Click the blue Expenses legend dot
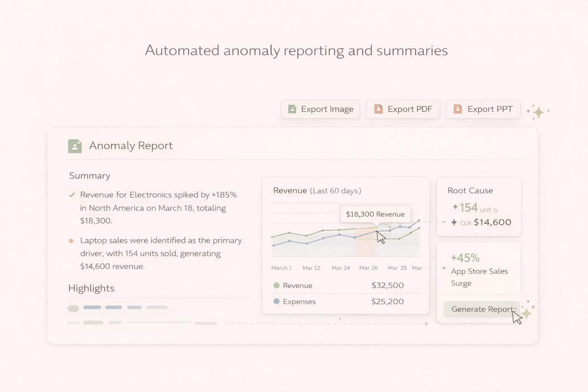 (x=276, y=301)
